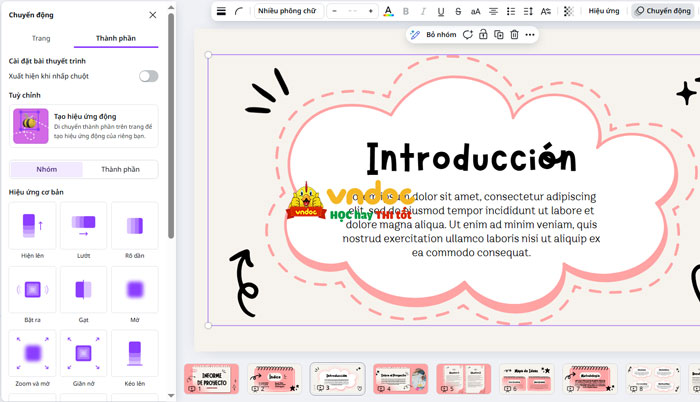Select the 'Nhóm' segment option
700x402 pixels.
46,169
